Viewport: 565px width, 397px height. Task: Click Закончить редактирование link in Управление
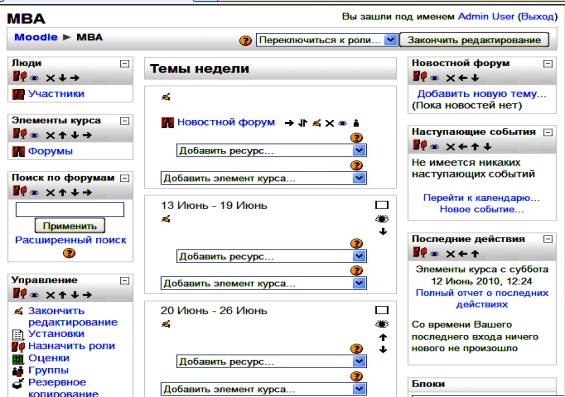[73, 316]
